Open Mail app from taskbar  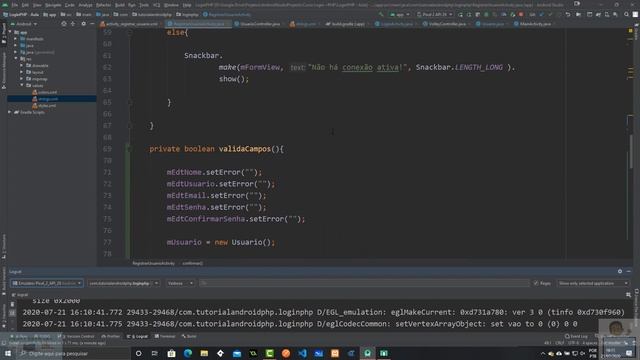(x=237, y=353)
